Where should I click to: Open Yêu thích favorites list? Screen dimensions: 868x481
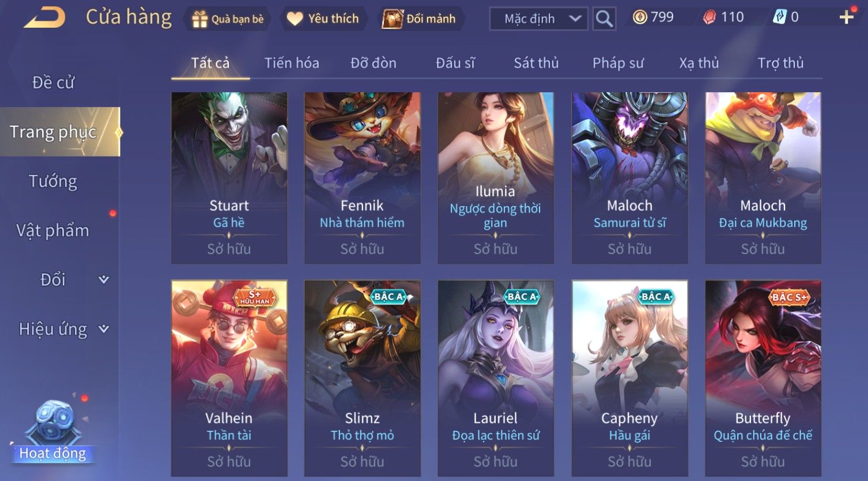point(323,19)
